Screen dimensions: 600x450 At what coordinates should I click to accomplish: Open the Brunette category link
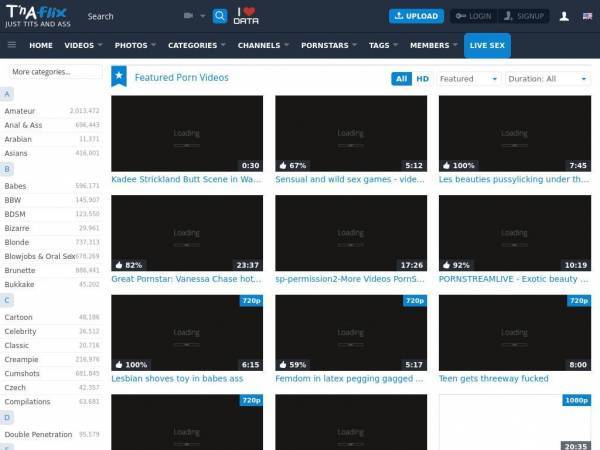20,270
